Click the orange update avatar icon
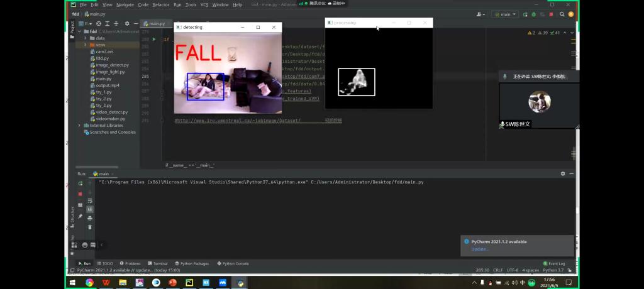644x289 pixels. [571, 14]
